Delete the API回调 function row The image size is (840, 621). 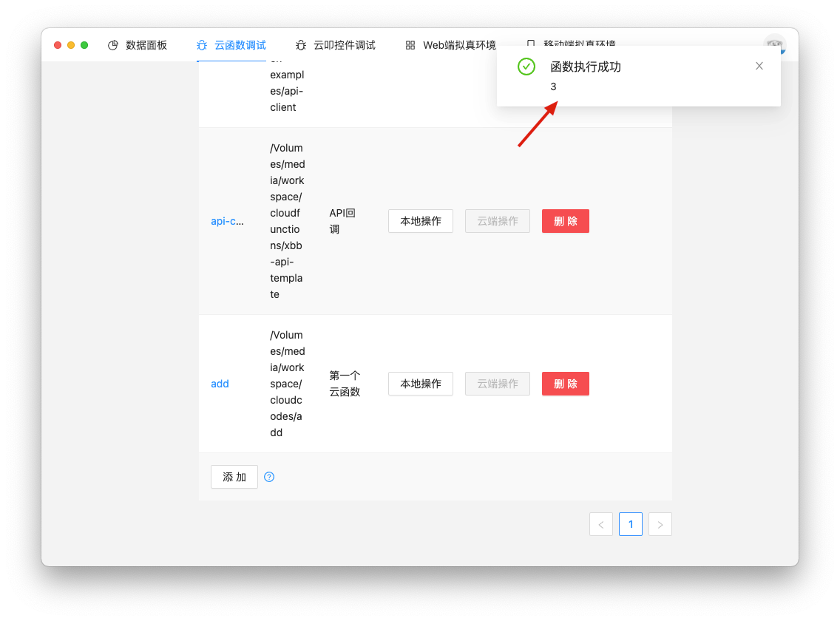click(565, 221)
